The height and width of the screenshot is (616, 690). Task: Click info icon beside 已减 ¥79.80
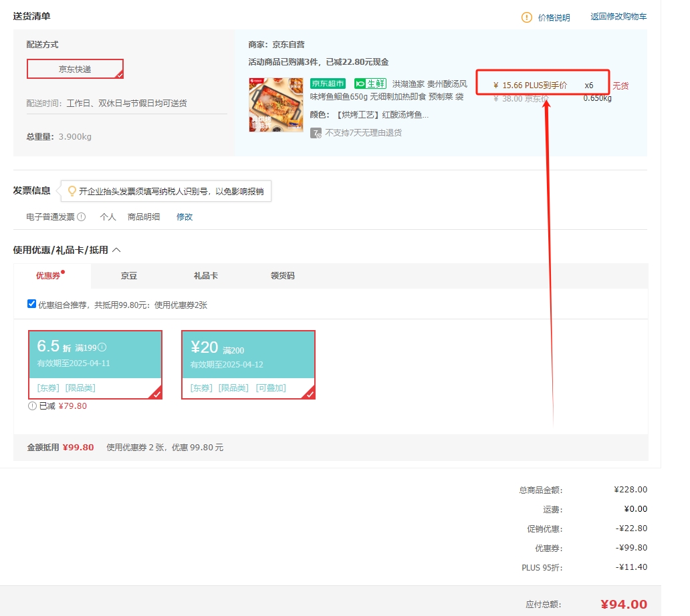32,406
